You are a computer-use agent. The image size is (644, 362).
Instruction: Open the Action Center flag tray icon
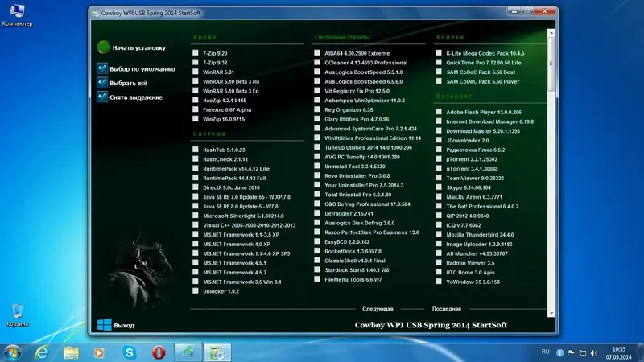pyautogui.click(x=571, y=352)
